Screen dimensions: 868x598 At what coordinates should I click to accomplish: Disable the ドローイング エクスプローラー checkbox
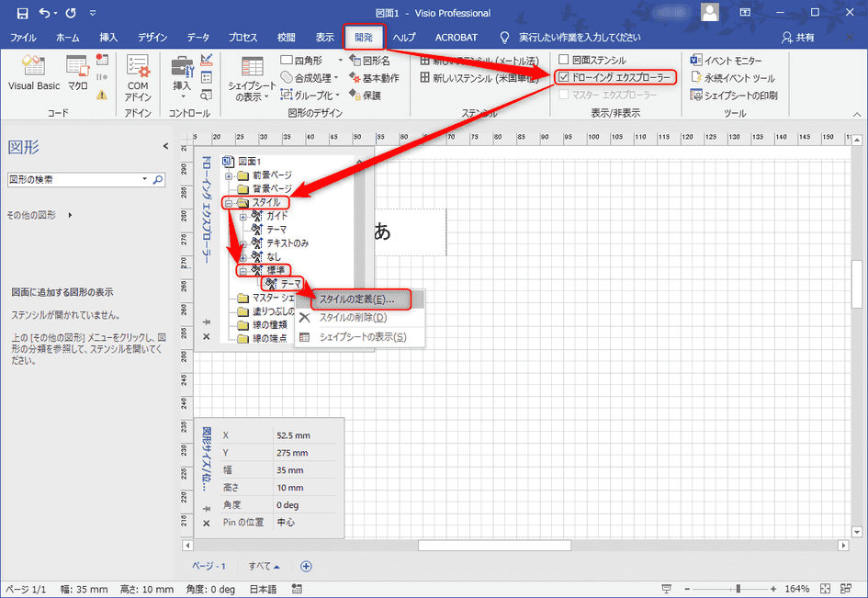pos(566,77)
